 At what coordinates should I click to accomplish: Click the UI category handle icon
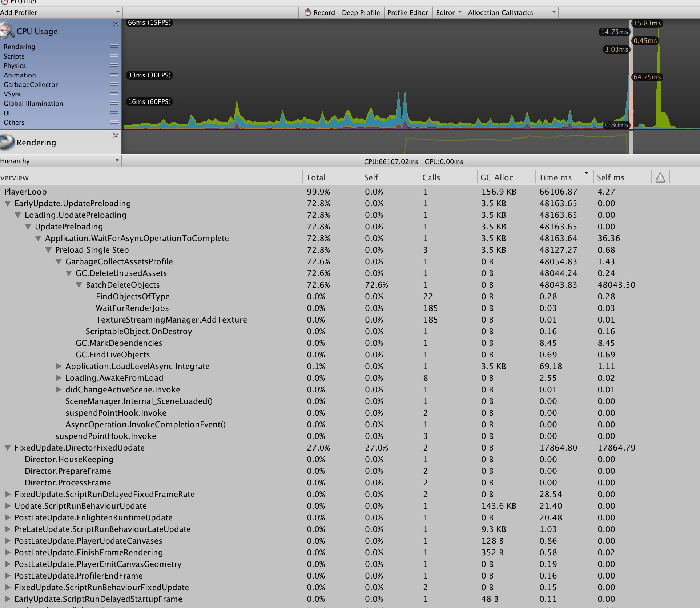(114, 113)
